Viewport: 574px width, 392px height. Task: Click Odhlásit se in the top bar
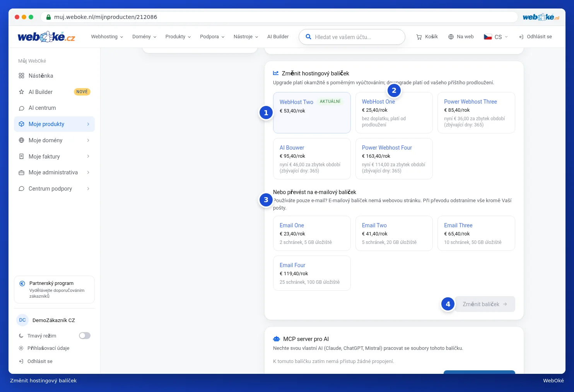[535, 37]
